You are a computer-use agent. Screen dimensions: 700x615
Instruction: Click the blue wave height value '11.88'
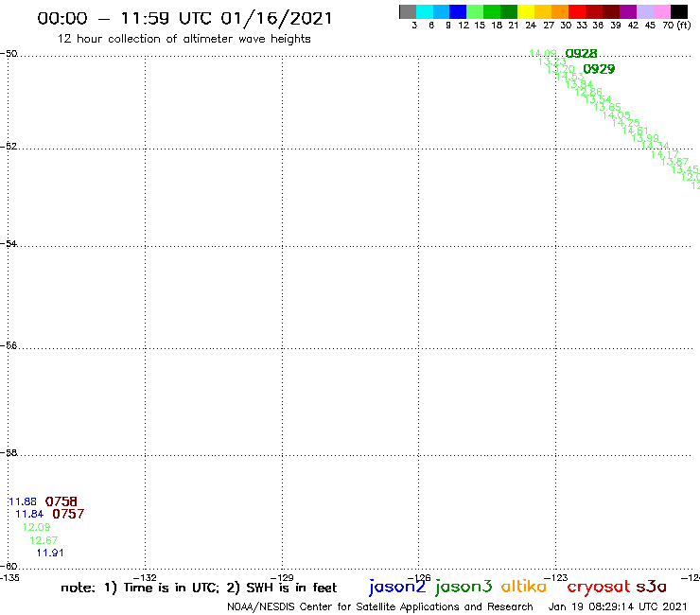tap(23, 501)
